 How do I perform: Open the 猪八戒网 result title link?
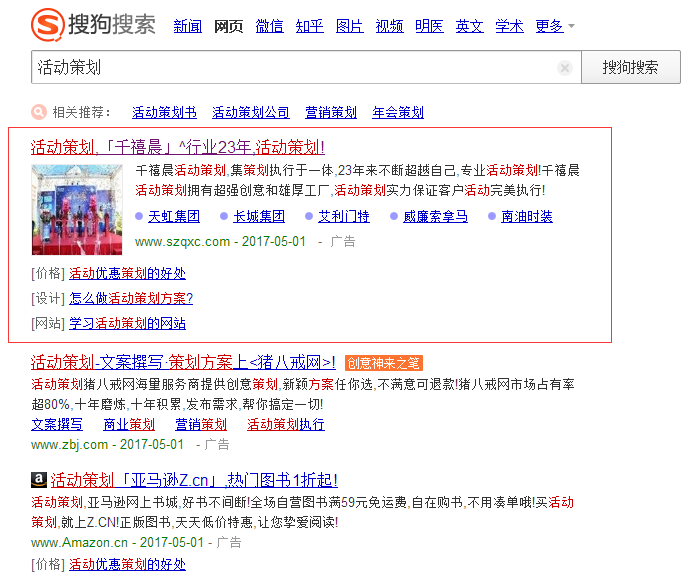(182, 362)
